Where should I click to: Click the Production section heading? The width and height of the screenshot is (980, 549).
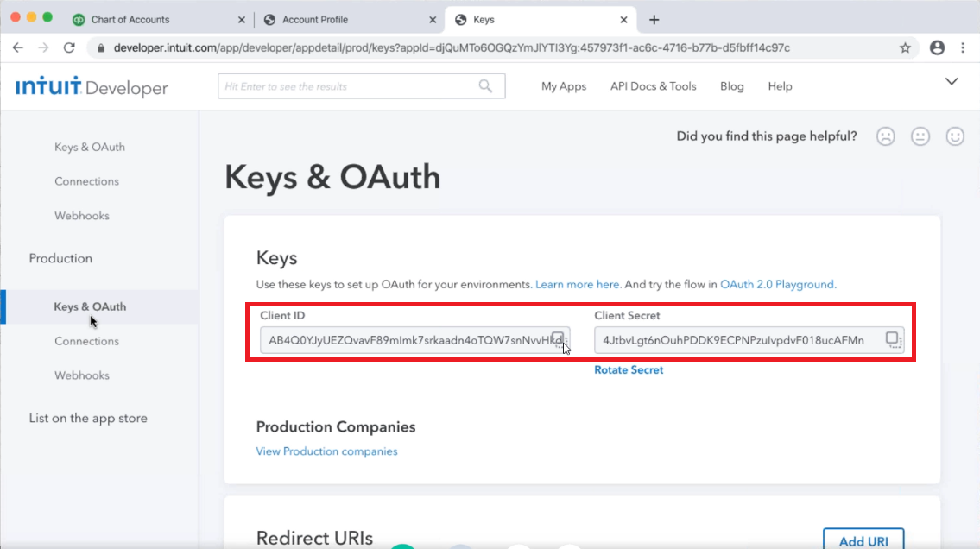click(x=60, y=258)
